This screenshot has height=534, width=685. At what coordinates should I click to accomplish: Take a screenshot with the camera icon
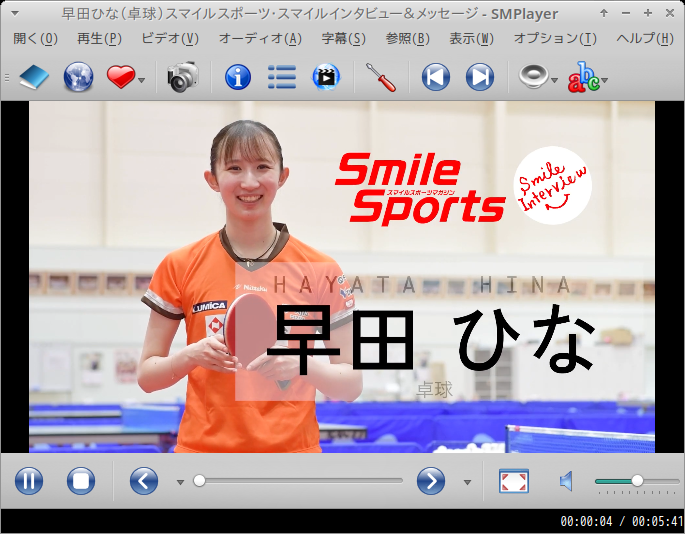click(x=183, y=77)
